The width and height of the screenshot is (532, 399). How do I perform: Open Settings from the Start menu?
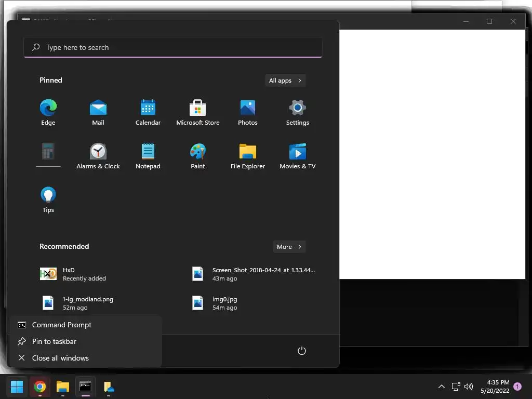point(298,113)
